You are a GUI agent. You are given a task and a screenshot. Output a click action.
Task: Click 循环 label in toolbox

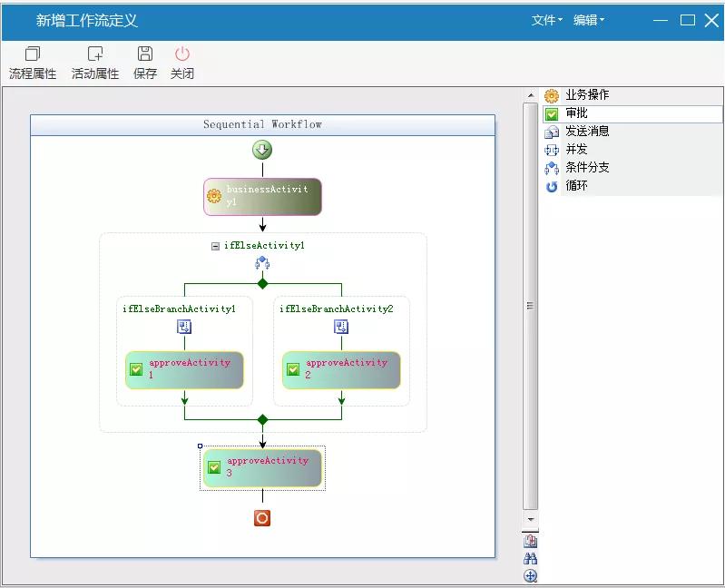tap(576, 185)
